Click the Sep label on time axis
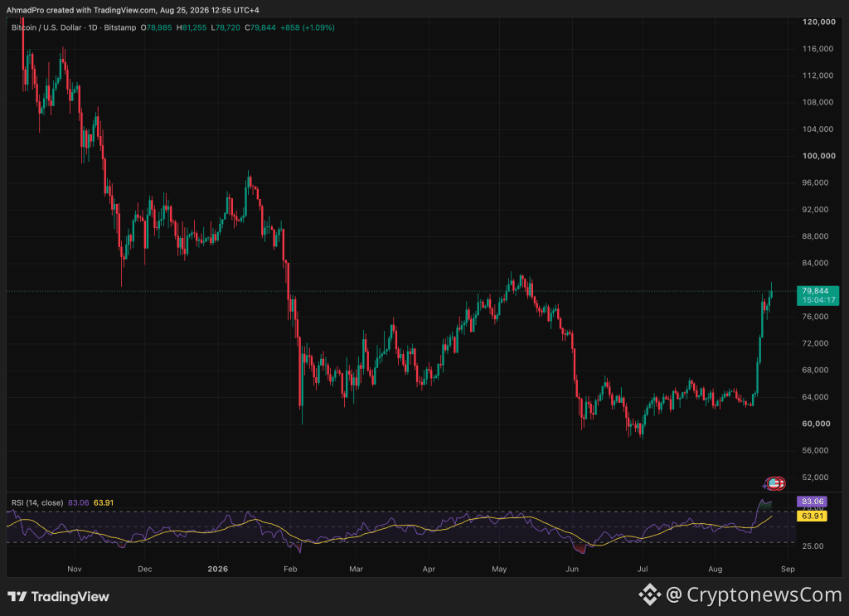 [x=788, y=569]
